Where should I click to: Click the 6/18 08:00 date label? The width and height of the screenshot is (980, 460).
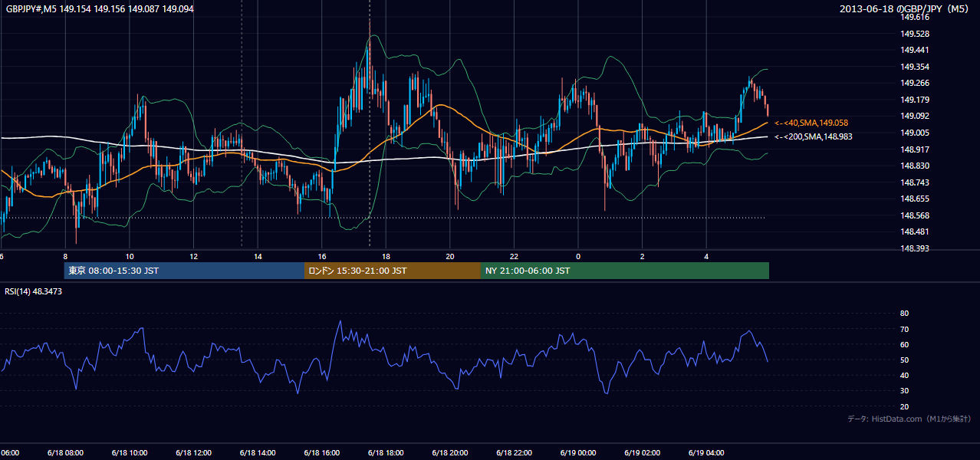tap(64, 453)
